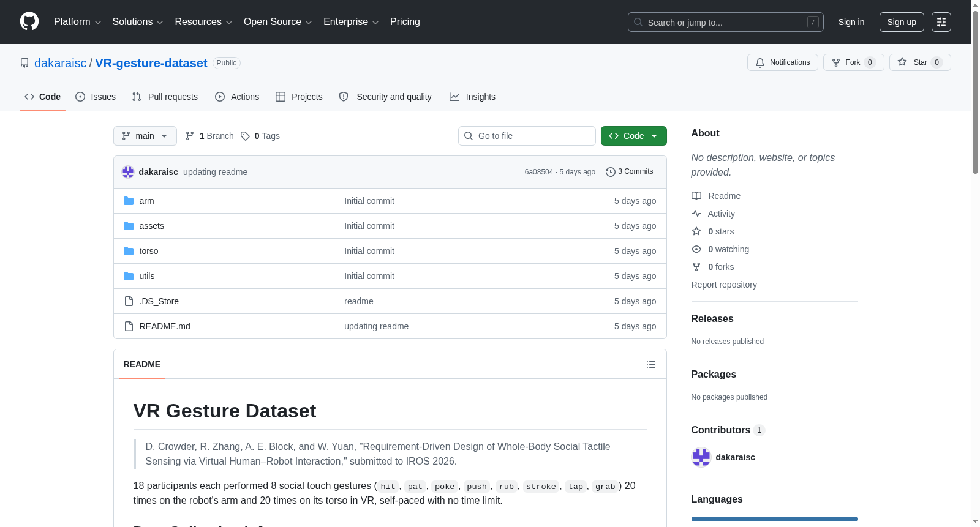Click the search magnifier icon in header

(638, 22)
